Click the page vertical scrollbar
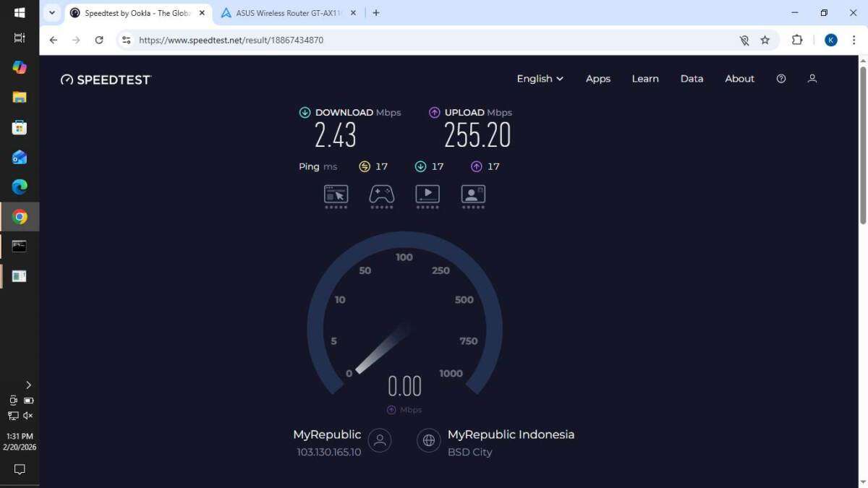 point(862,145)
